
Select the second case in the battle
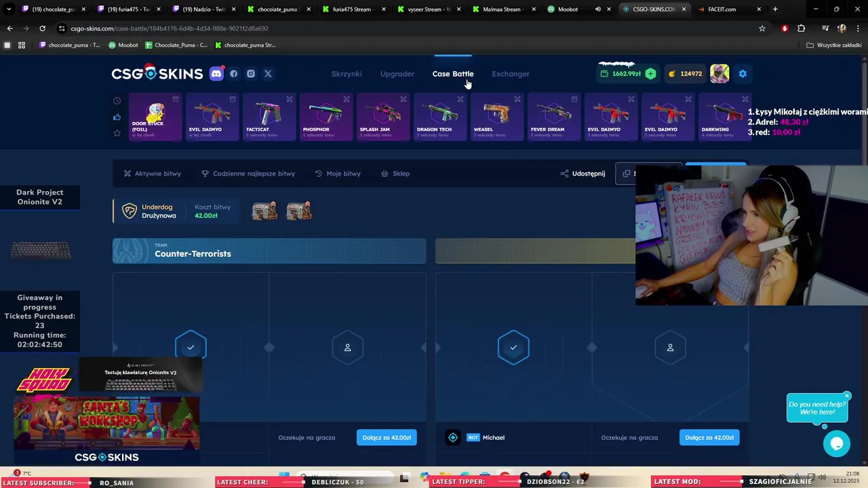(x=299, y=211)
